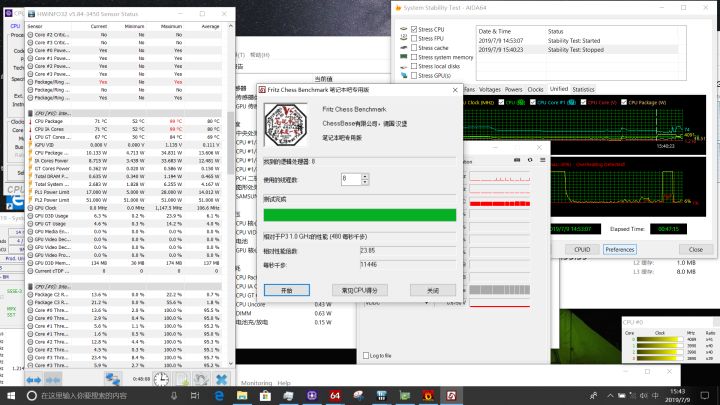
Task: Open Help menu in background window
Action: (x=284, y=382)
